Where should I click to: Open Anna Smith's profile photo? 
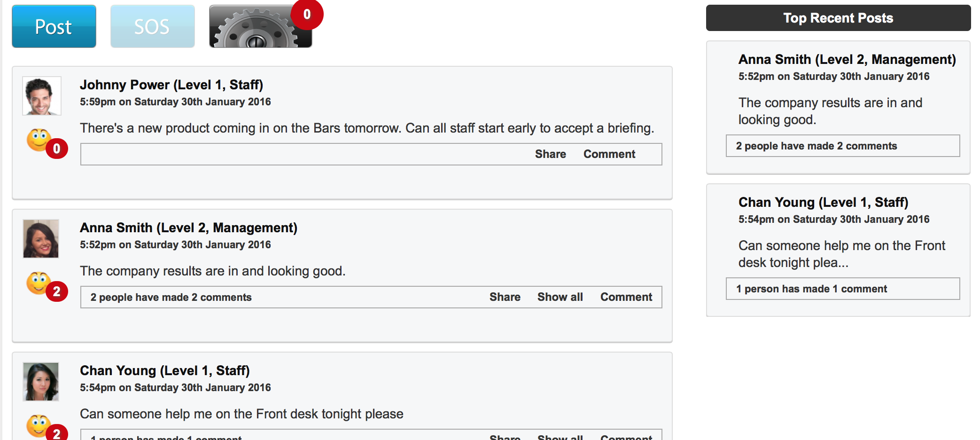pyautogui.click(x=41, y=239)
